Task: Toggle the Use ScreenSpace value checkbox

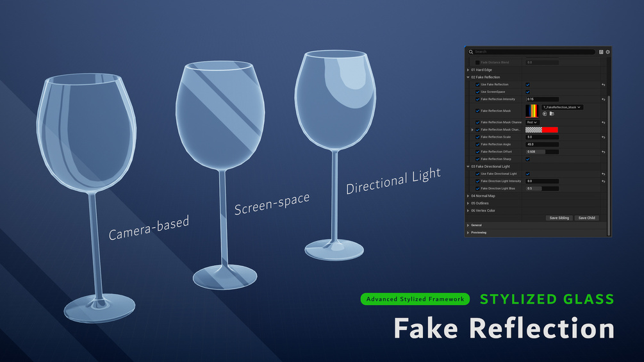Action: [528, 92]
